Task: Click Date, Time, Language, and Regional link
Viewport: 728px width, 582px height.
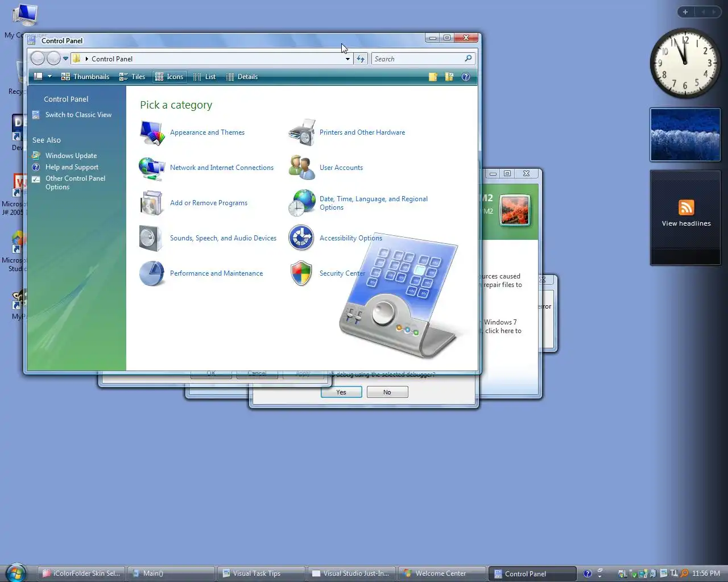Action: coord(374,203)
